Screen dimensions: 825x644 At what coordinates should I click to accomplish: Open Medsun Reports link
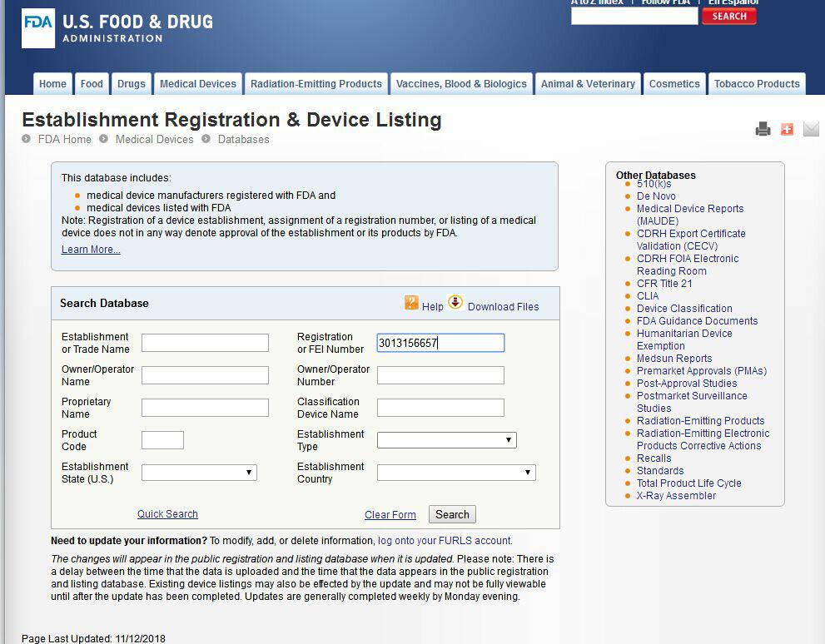click(674, 359)
